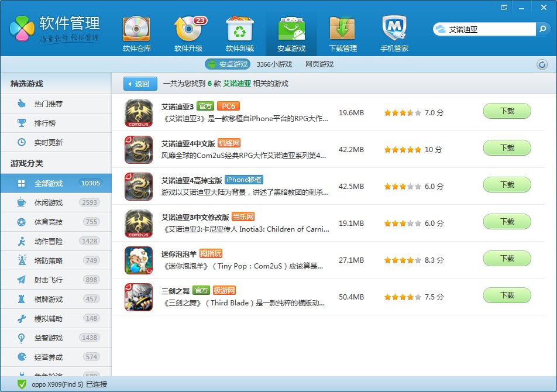
Task: Open the title bar dropdown menu icon
Action: 504,7
